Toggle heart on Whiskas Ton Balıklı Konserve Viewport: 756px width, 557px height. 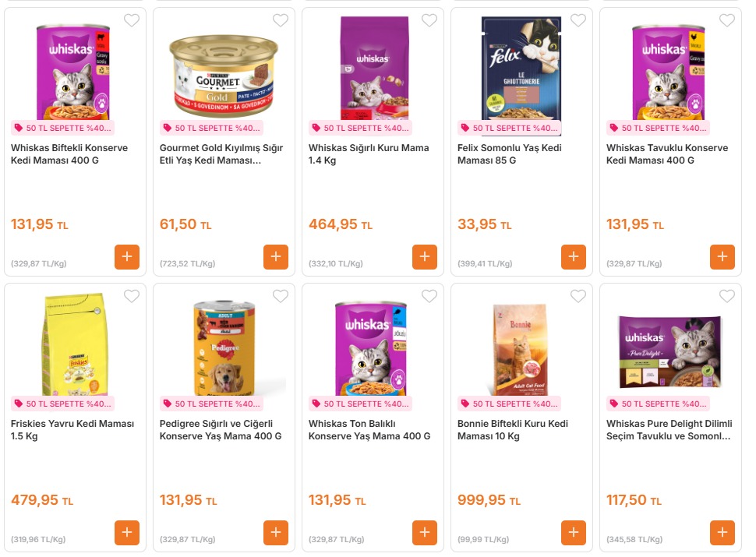(x=429, y=297)
